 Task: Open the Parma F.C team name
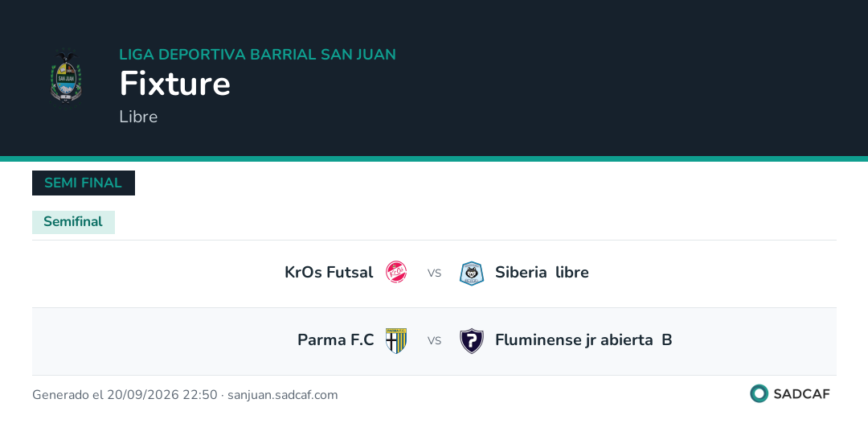click(336, 339)
